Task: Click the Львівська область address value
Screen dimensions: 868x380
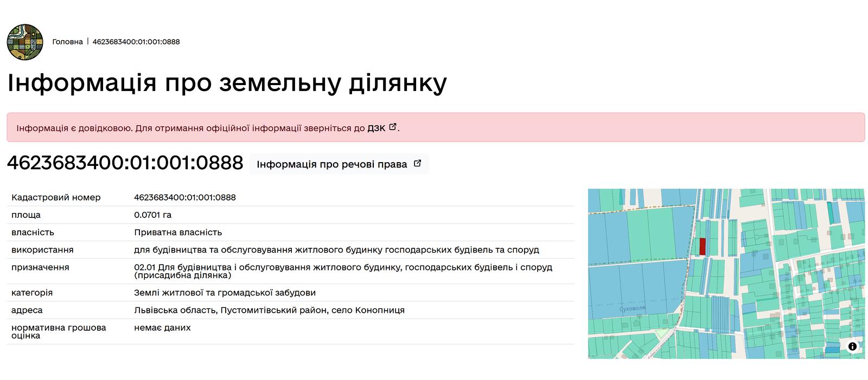Action: point(269,310)
